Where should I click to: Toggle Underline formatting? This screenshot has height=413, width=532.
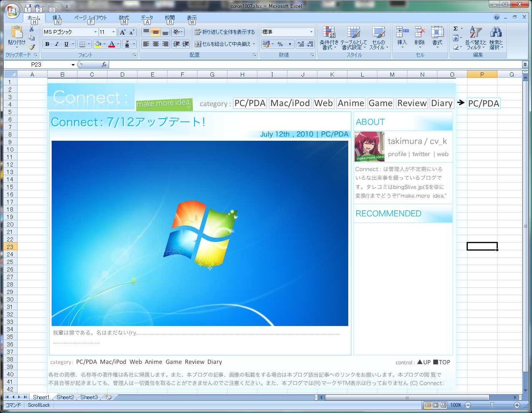66,44
